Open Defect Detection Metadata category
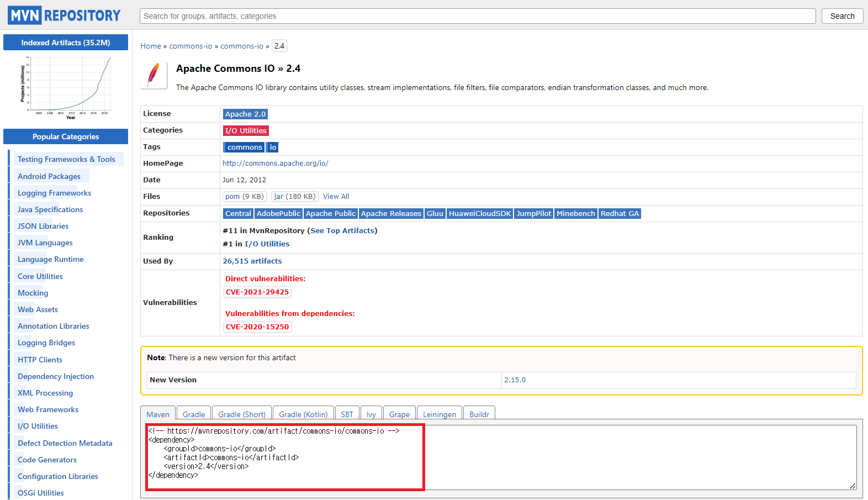 [65, 443]
